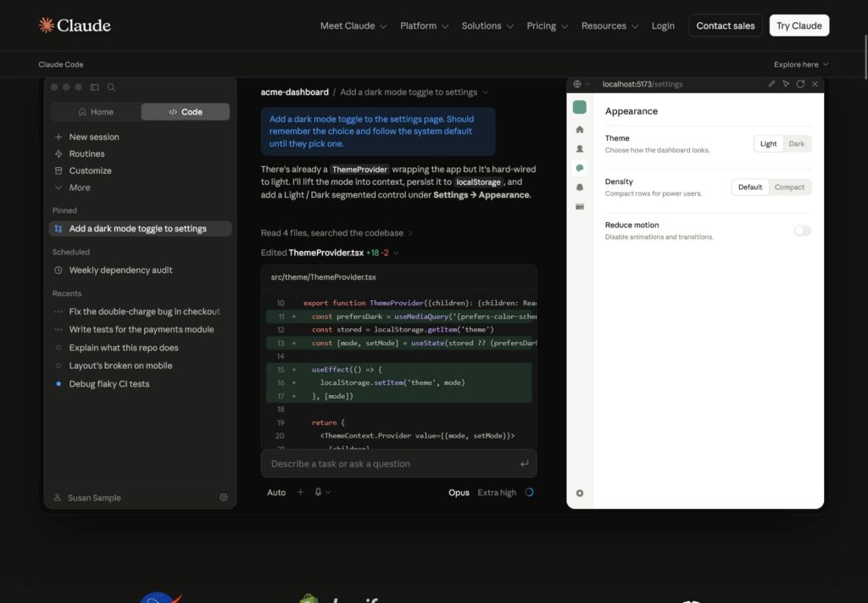868x603 pixels.
Task: Click the blue progress ring near Extra high
Action: click(529, 492)
